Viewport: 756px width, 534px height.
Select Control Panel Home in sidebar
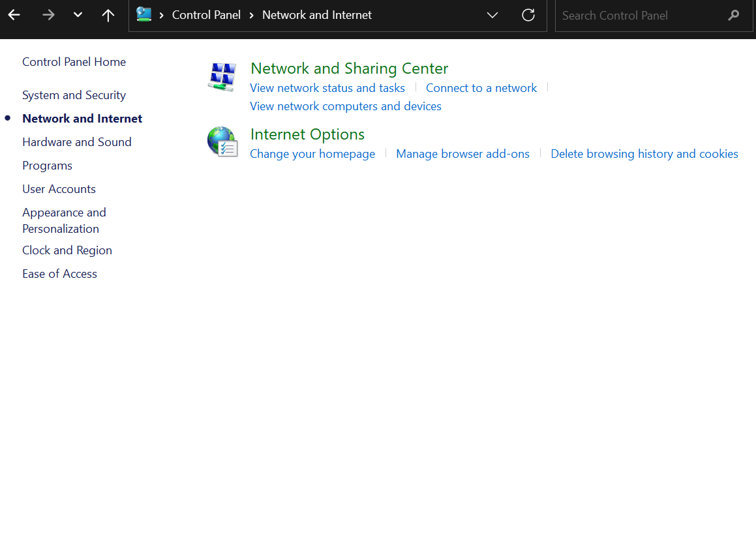click(x=74, y=61)
